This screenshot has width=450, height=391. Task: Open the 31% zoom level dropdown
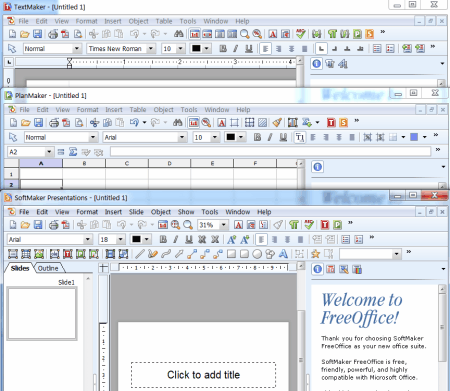coord(224,225)
